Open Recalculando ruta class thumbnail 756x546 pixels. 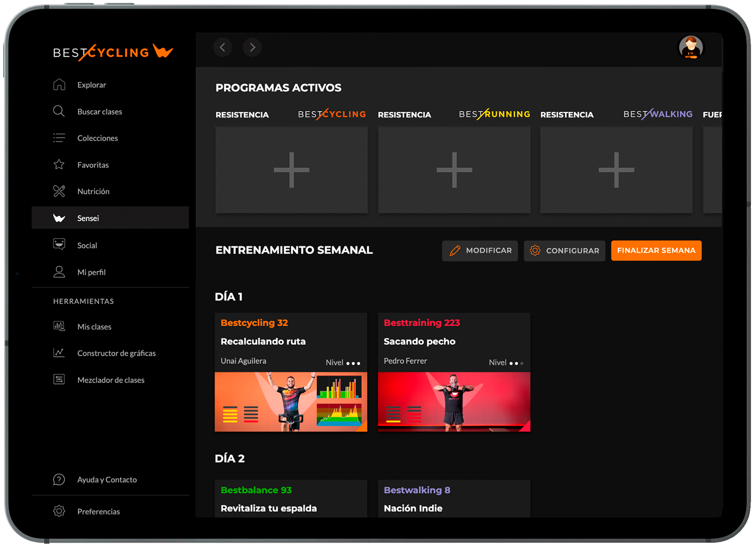click(291, 402)
